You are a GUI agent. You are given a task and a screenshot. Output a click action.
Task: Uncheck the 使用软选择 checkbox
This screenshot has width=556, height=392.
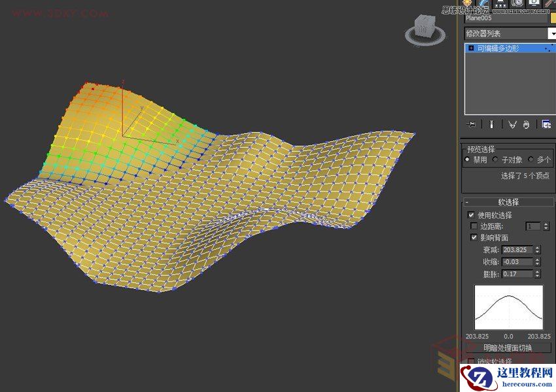(x=472, y=214)
